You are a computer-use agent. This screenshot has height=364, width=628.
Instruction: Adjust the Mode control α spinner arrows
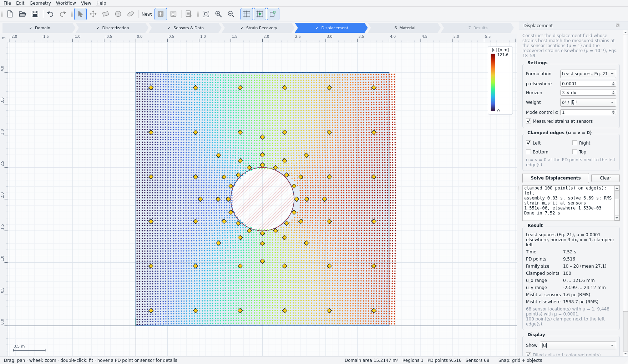click(x=613, y=112)
